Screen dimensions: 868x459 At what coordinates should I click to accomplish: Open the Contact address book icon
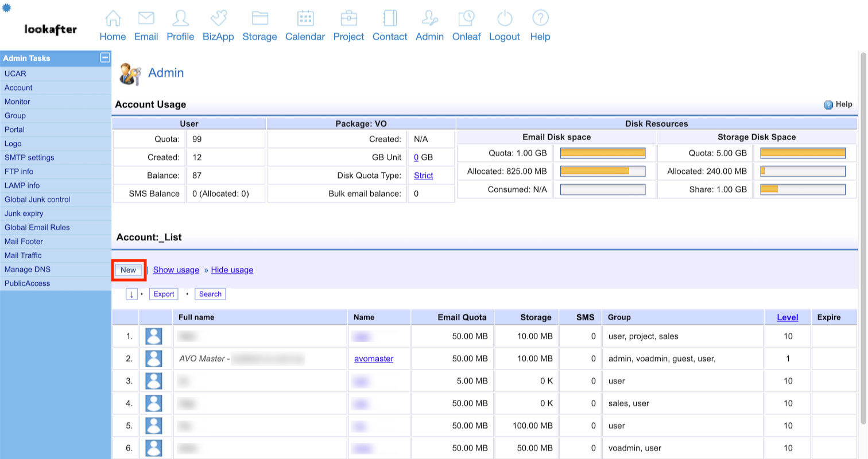[390, 19]
